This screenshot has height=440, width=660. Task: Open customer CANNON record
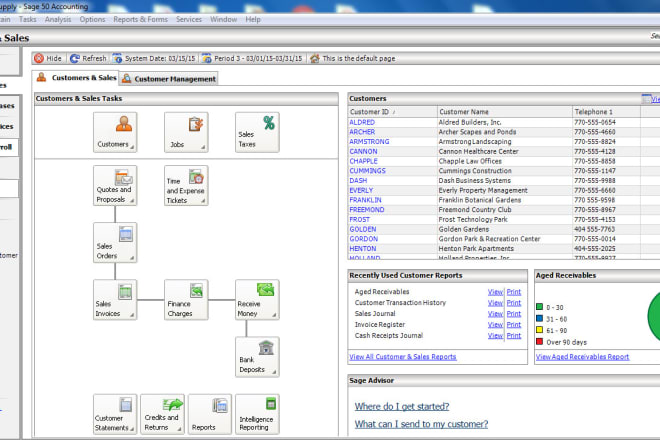(x=363, y=151)
